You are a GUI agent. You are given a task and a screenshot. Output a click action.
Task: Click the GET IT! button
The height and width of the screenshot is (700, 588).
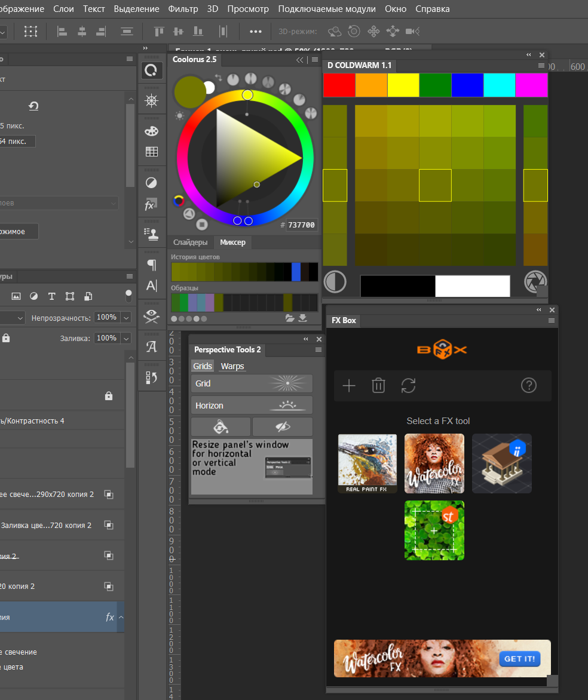coord(519,659)
